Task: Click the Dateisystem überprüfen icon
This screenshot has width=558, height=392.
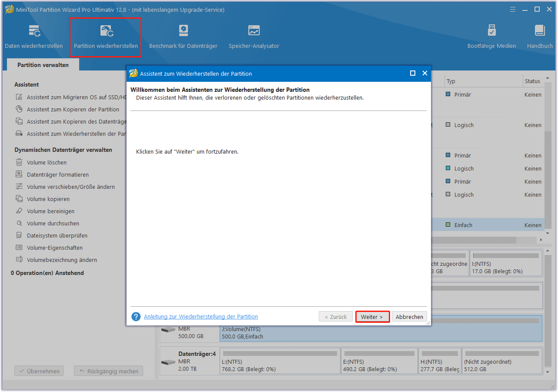Action: pos(19,235)
